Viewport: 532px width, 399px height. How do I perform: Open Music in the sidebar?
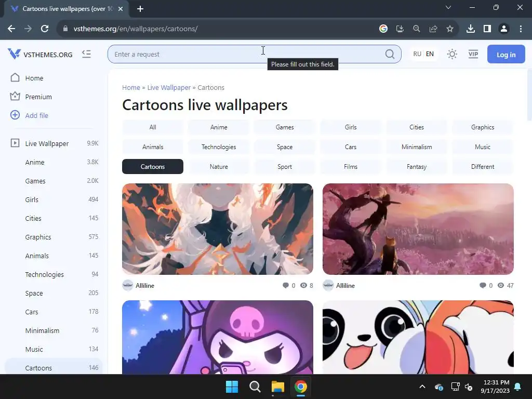tap(54, 349)
